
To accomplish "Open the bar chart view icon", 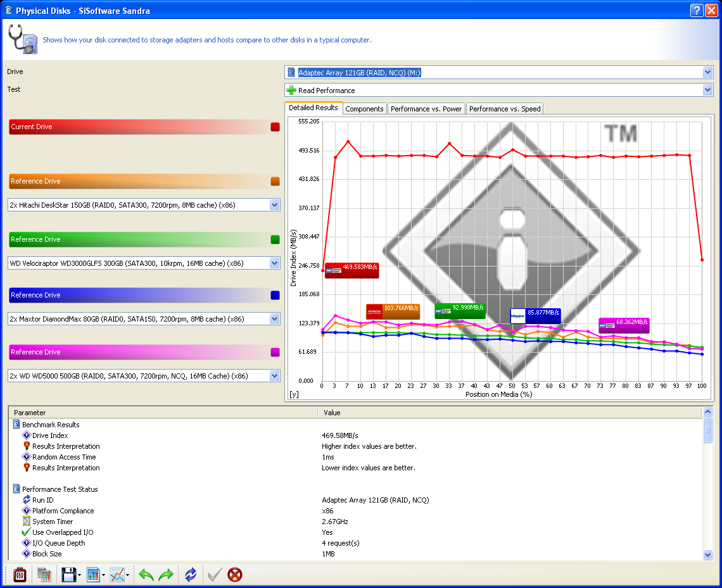I will (x=93, y=575).
